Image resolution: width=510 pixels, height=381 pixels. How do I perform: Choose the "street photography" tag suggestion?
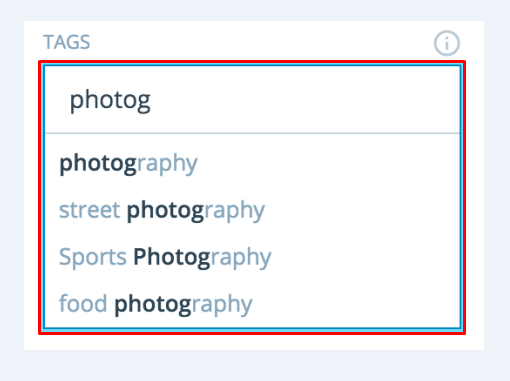252,210
